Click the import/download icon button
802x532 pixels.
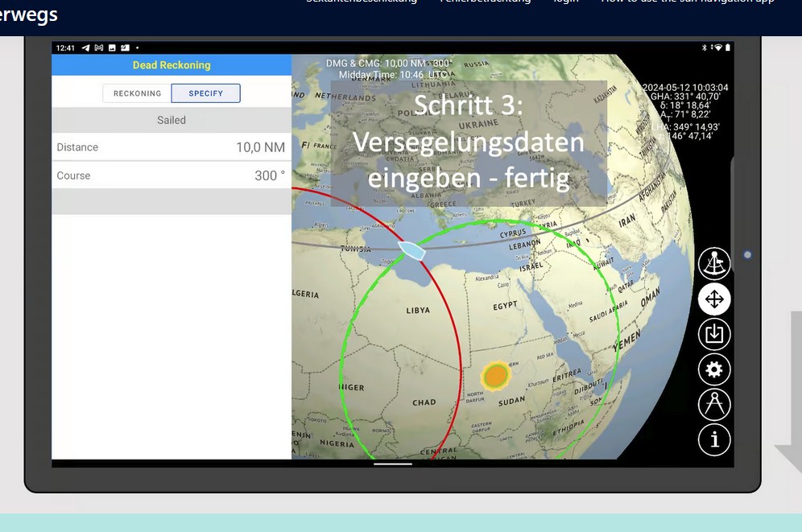713,334
